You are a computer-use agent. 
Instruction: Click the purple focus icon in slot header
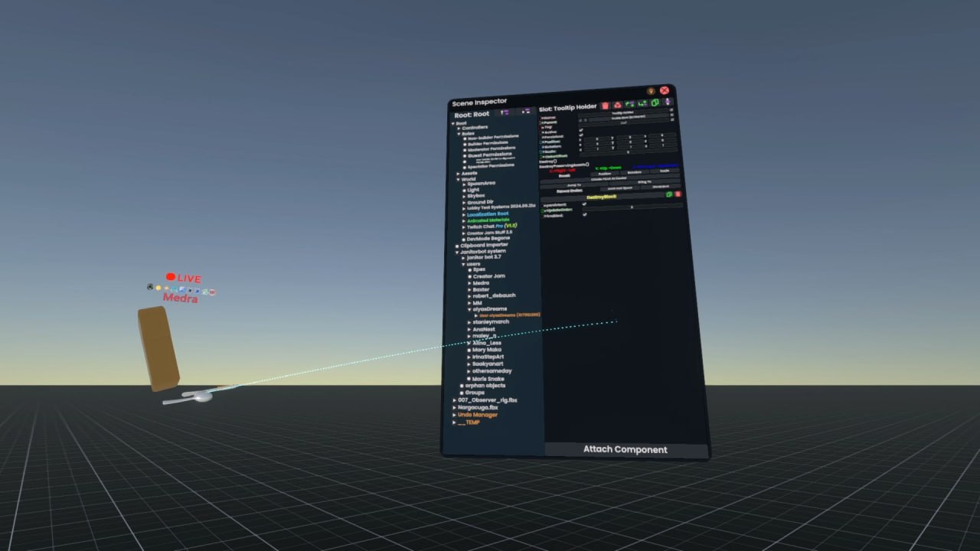[668, 102]
